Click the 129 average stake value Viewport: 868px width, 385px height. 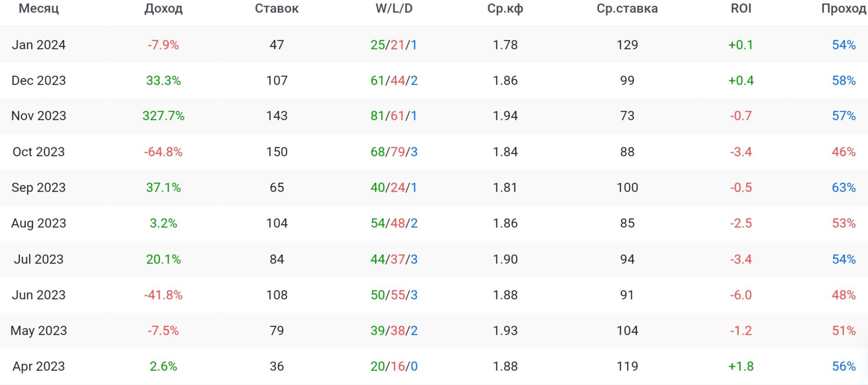click(627, 45)
